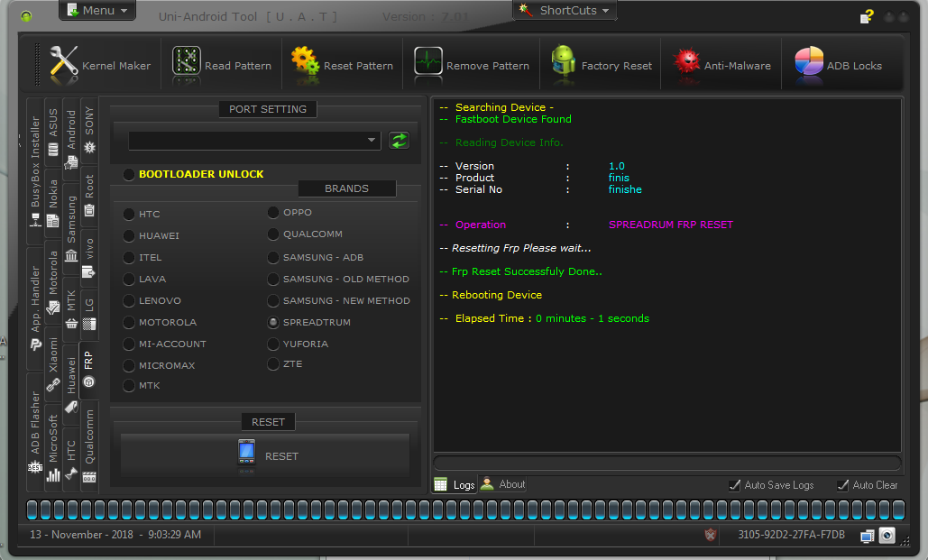The width and height of the screenshot is (928, 560).
Task: Switch to the Xiaomi side tab
Action: point(53,363)
